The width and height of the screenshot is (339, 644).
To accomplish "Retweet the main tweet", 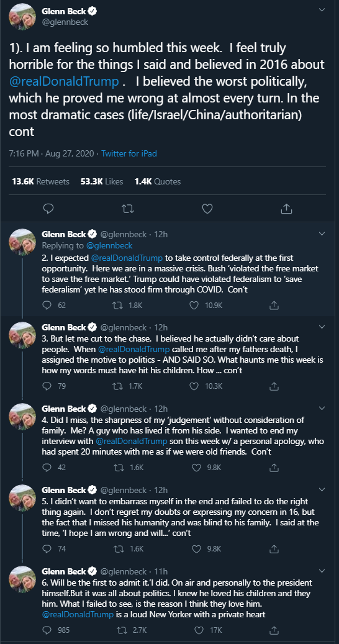I will click(x=129, y=209).
